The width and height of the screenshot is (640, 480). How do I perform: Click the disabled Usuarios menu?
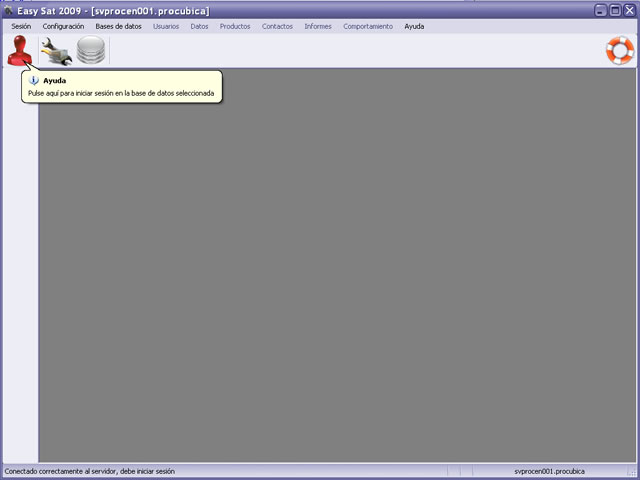pos(166,27)
